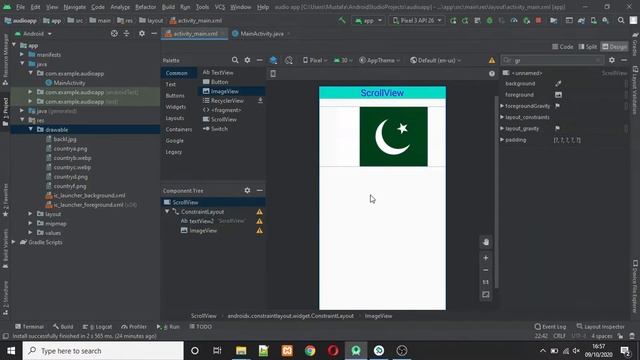This screenshot has height=360, width=640.
Task: Click the zoom in plus button
Action: pos(486,258)
